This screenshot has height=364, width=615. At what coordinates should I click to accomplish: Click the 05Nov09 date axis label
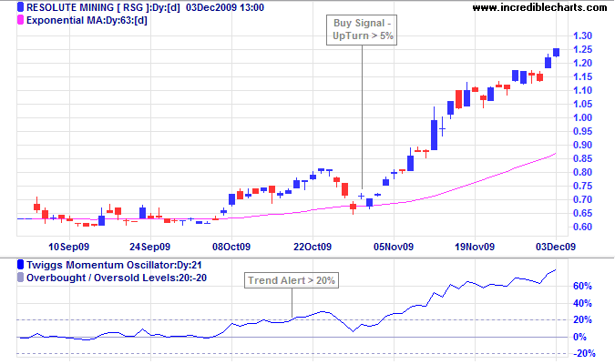394,247
